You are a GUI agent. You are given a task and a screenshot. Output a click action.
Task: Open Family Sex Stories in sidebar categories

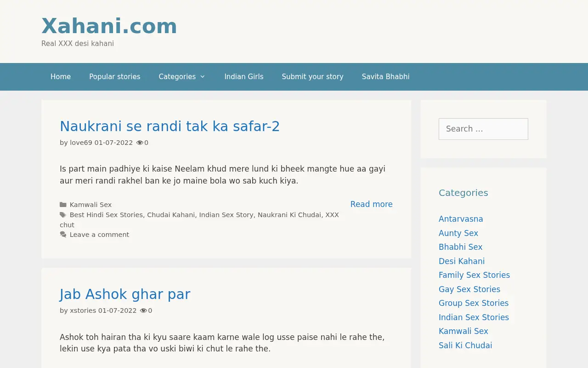click(474, 275)
